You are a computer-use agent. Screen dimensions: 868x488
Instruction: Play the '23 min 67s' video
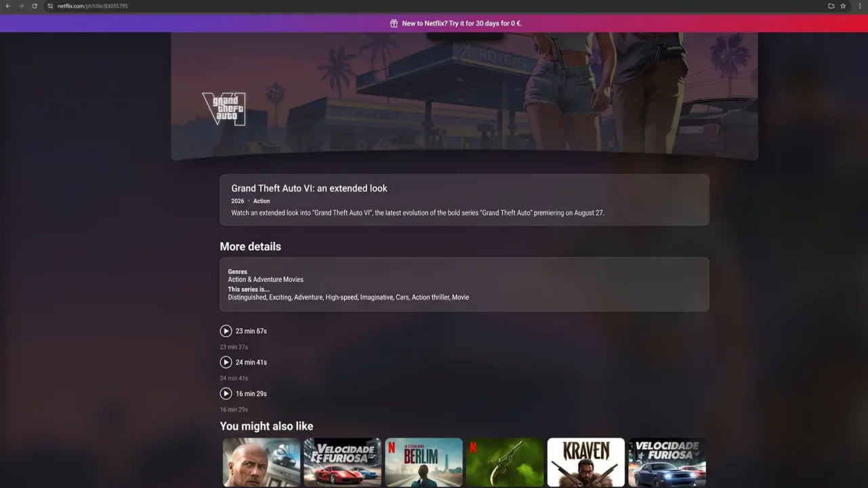[x=226, y=331]
